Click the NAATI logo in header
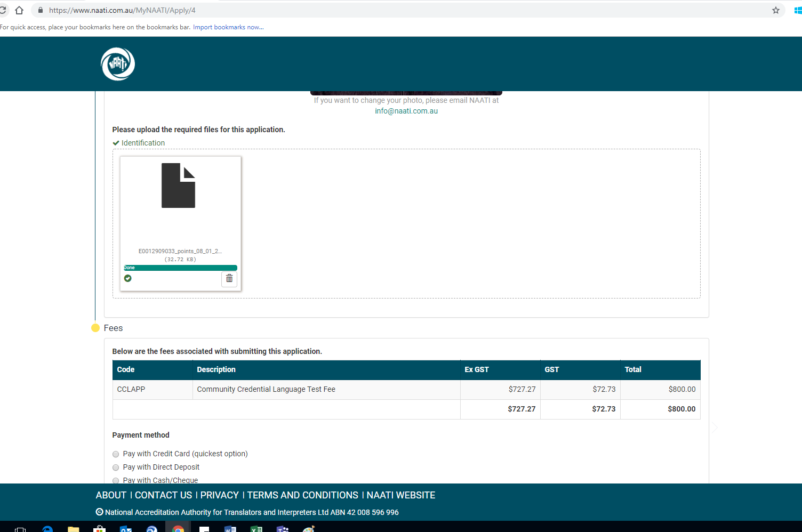Image resolution: width=802 pixels, height=532 pixels. click(x=118, y=64)
